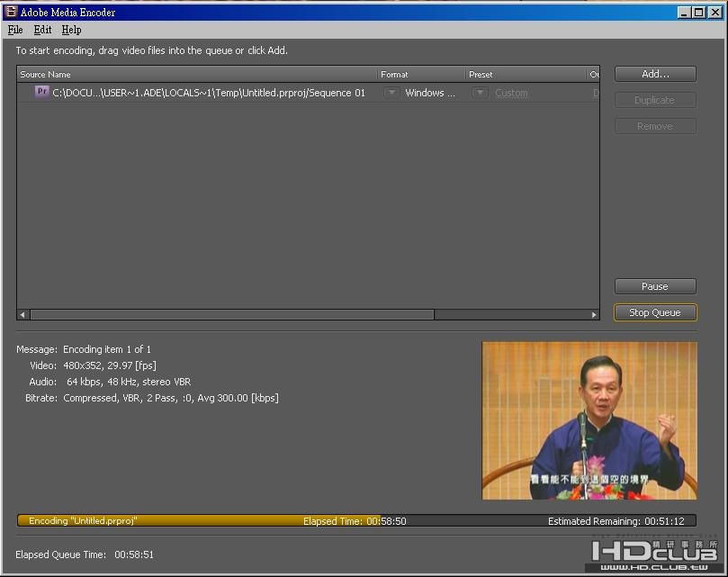Click the Stop Queue button
The image size is (728, 577).
[x=655, y=312]
